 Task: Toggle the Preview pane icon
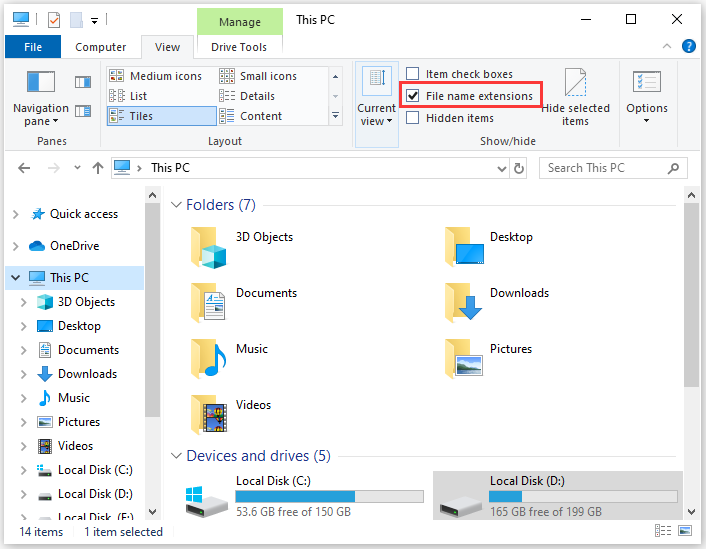coord(83,82)
